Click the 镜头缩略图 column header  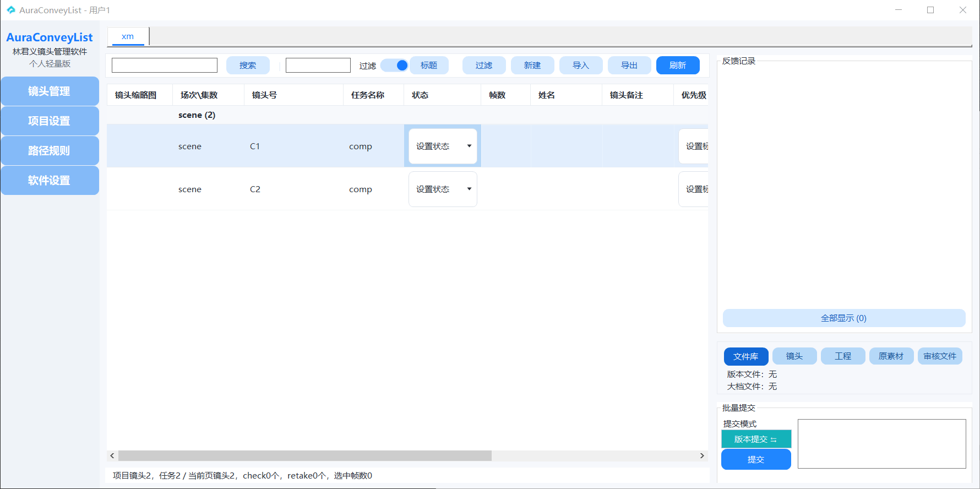coord(140,95)
